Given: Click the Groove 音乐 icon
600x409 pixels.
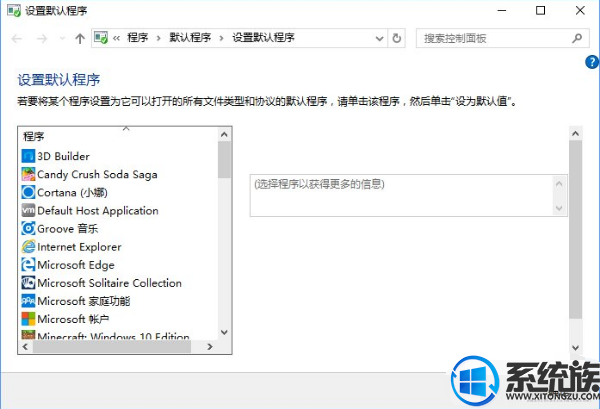Looking at the screenshot, I should 28,228.
